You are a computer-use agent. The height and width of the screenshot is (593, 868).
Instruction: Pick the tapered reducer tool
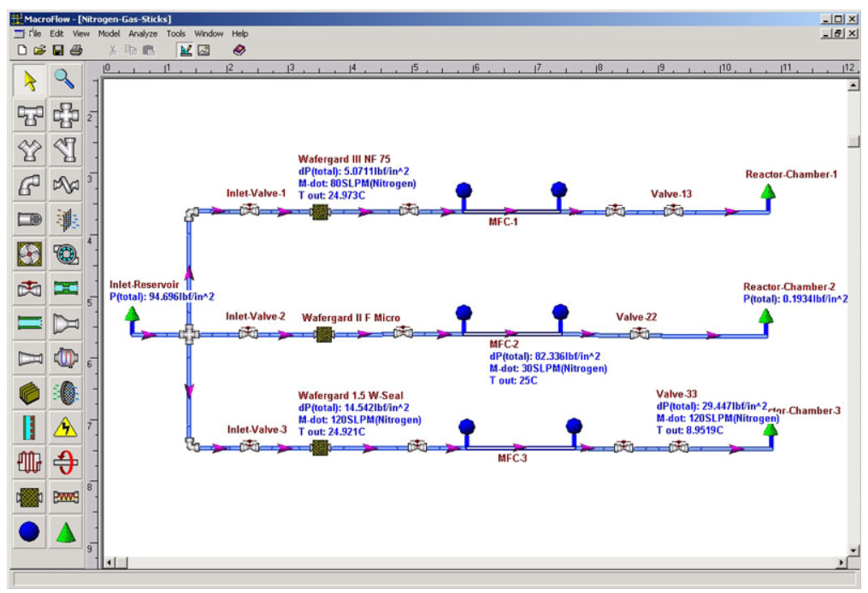pyautogui.click(x=30, y=359)
